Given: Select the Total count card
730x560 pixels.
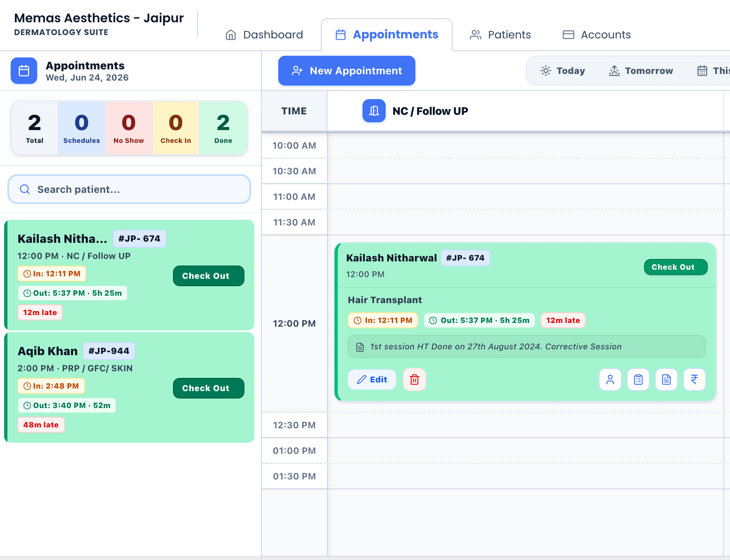Looking at the screenshot, I should [x=35, y=128].
